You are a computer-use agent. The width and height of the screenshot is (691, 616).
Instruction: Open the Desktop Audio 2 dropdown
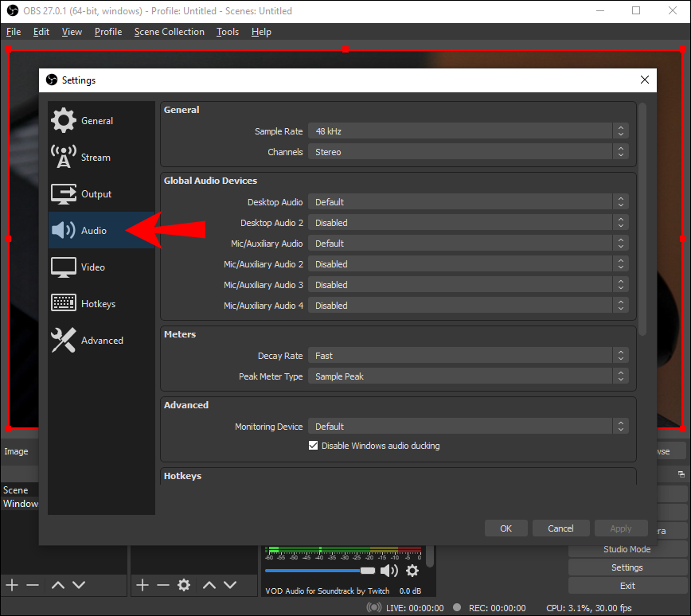click(x=468, y=223)
